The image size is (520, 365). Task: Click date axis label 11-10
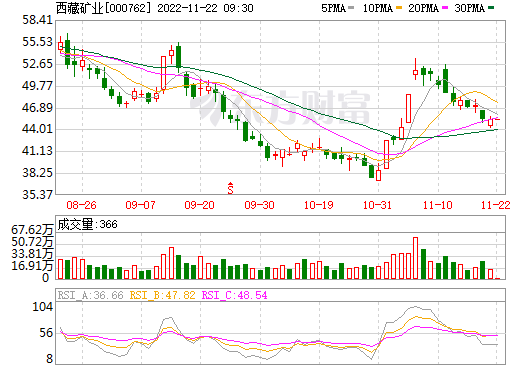[438, 205]
